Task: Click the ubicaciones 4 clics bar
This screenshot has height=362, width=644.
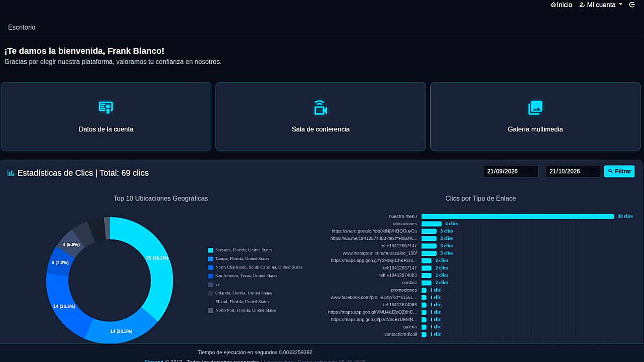Action: tap(431, 224)
